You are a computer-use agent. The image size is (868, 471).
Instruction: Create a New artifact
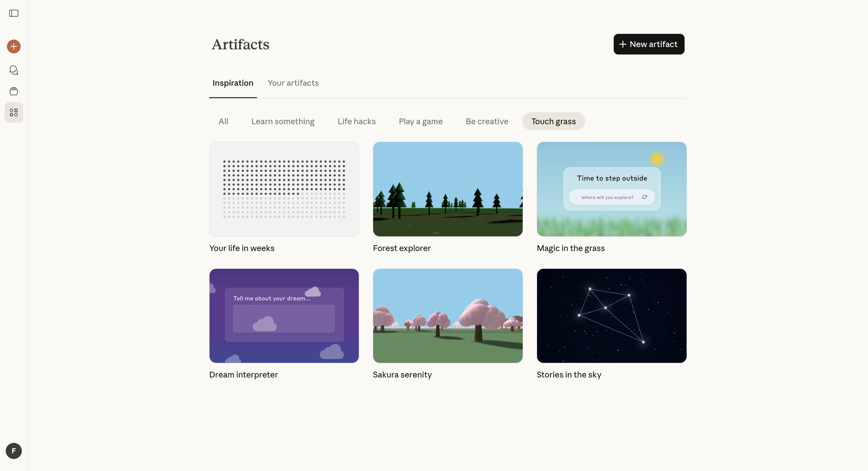[x=649, y=44]
